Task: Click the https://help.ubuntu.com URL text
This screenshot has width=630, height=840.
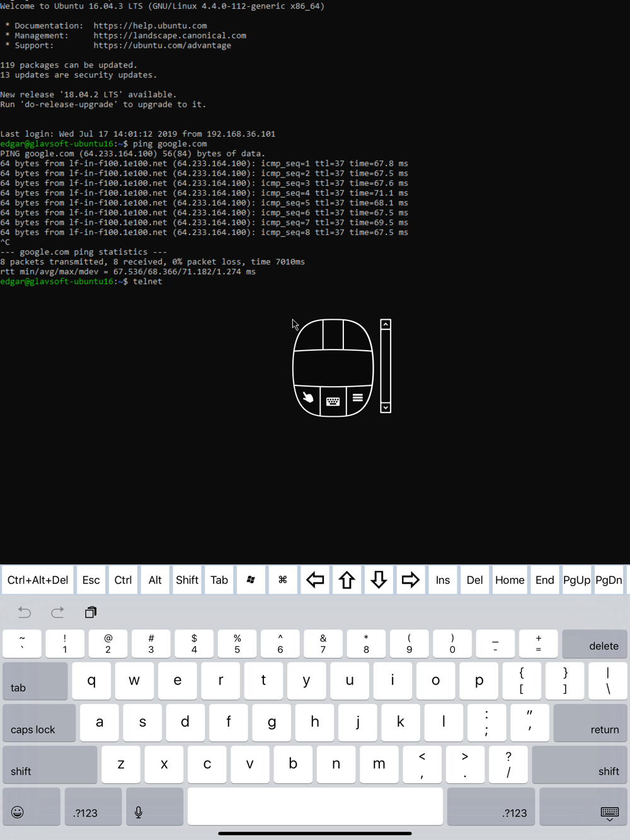Action: coord(150,26)
